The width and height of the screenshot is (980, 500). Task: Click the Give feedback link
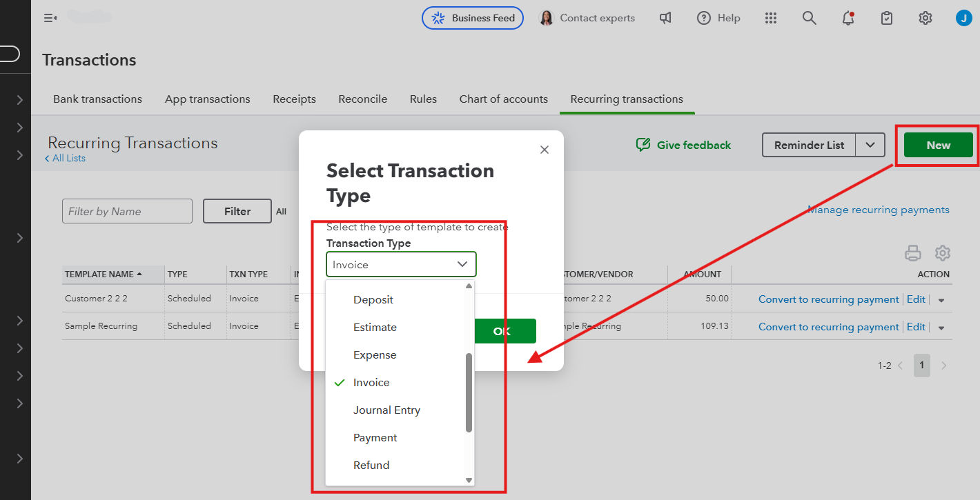click(683, 145)
